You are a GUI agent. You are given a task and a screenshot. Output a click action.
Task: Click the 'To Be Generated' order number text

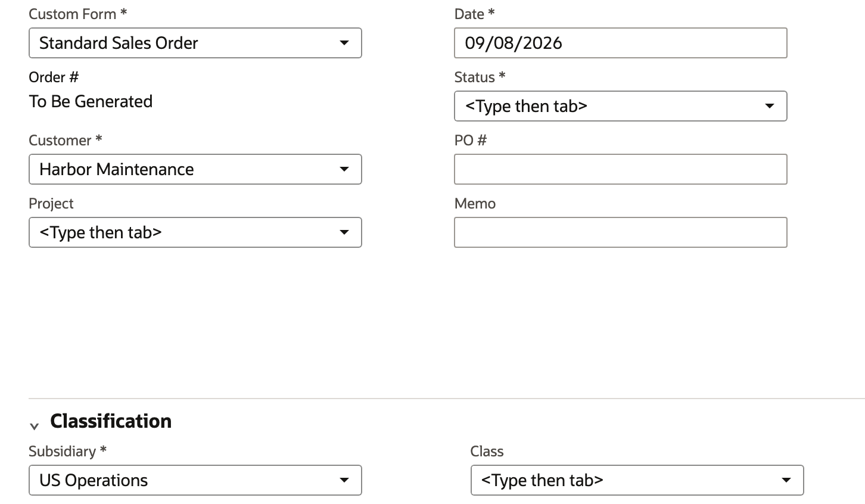pos(91,102)
